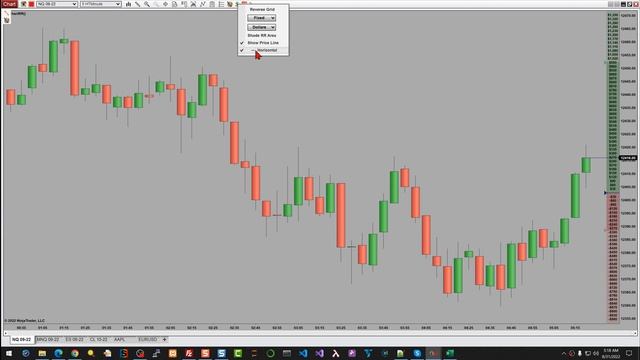The height and width of the screenshot is (360, 640).
Task: Select the line tool icon at chart top-left
Action: tap(7, 13)
